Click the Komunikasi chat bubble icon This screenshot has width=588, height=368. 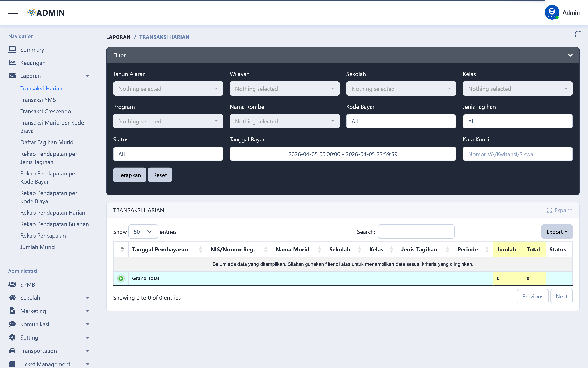click(12, 324)
